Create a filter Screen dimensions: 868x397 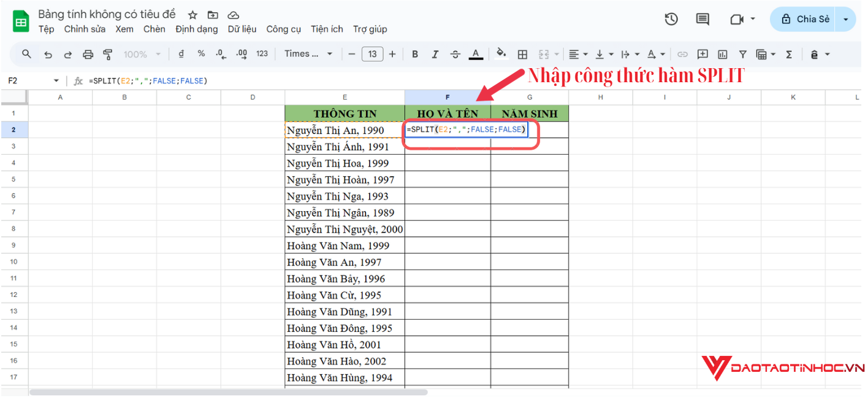point(742,54)
